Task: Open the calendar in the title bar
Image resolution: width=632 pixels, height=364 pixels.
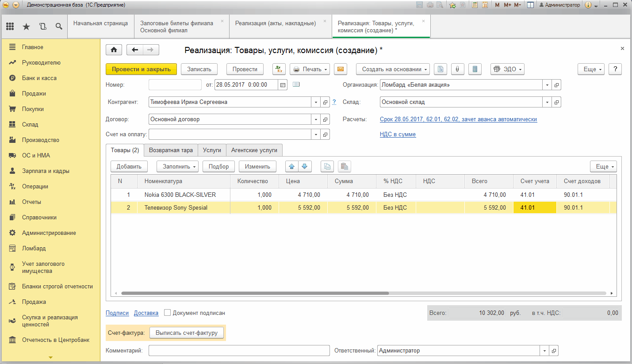Action: pos(485,5)
